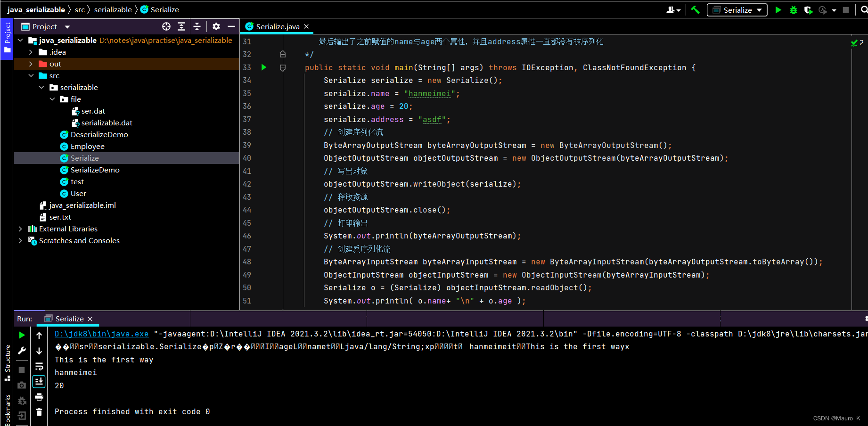Click the attach debugger icon in Run panel
This screenshot has width=868, height=426.
(22, 401)
